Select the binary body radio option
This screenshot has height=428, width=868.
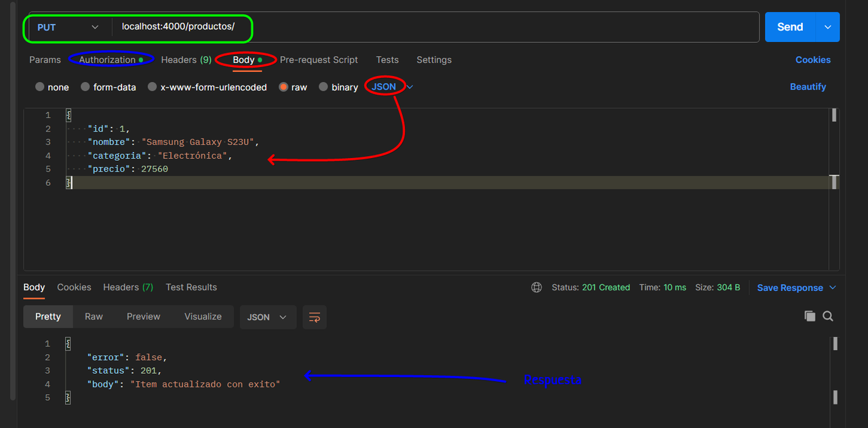pyautogui.click(x=323, y=87)
